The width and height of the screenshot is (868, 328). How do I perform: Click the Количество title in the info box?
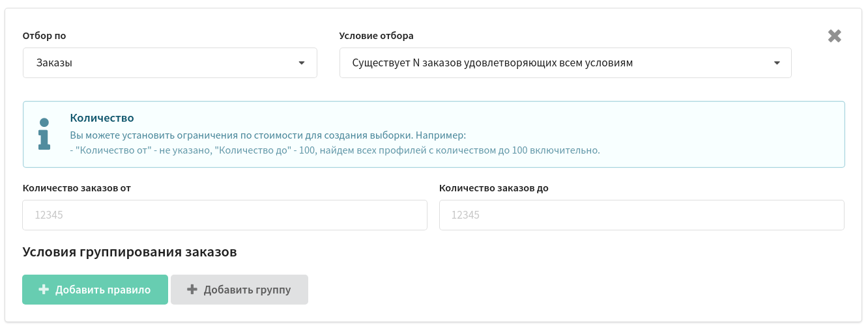pyautogui.click(x=102, y=118)
